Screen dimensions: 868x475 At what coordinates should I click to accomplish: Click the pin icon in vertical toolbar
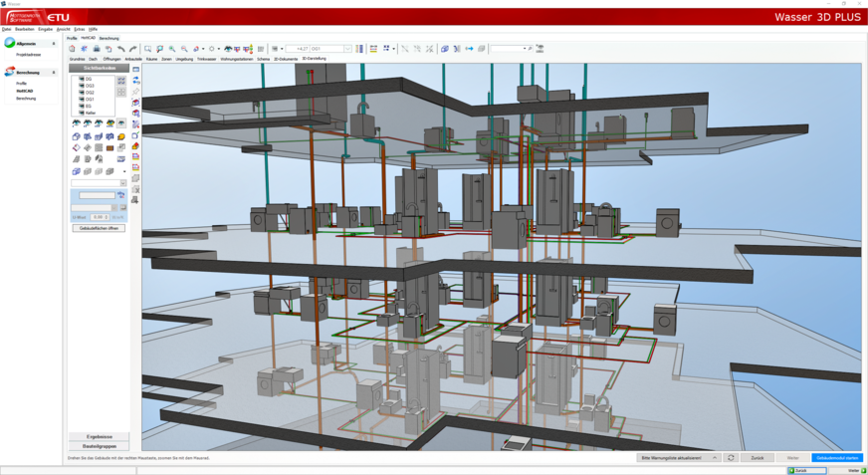[135, 92]
